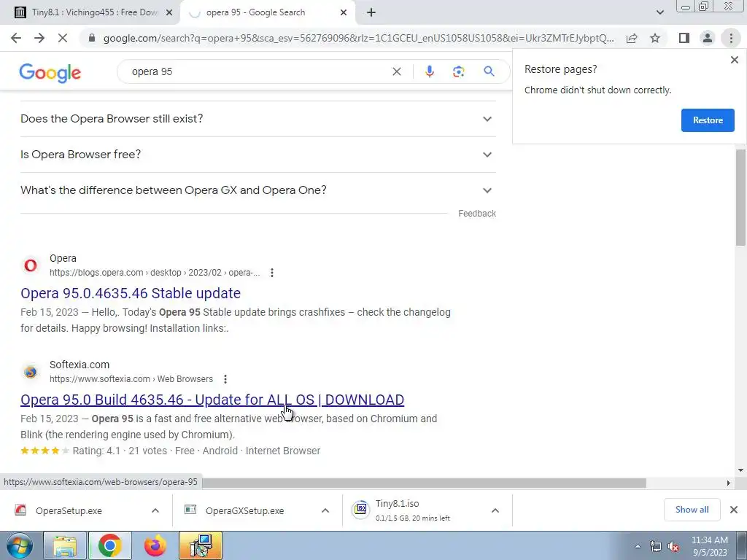This screenshot has width=747, height=560.
Task: Open a new tab with the plus button
Action: [371, 12]
